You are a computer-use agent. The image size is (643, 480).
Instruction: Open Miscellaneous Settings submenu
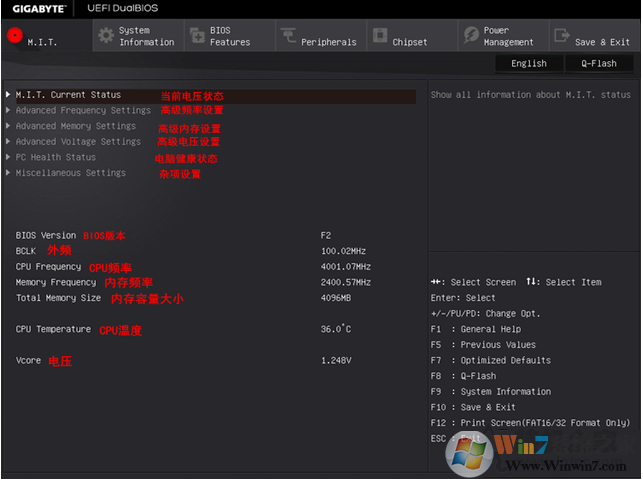[71, 173]
